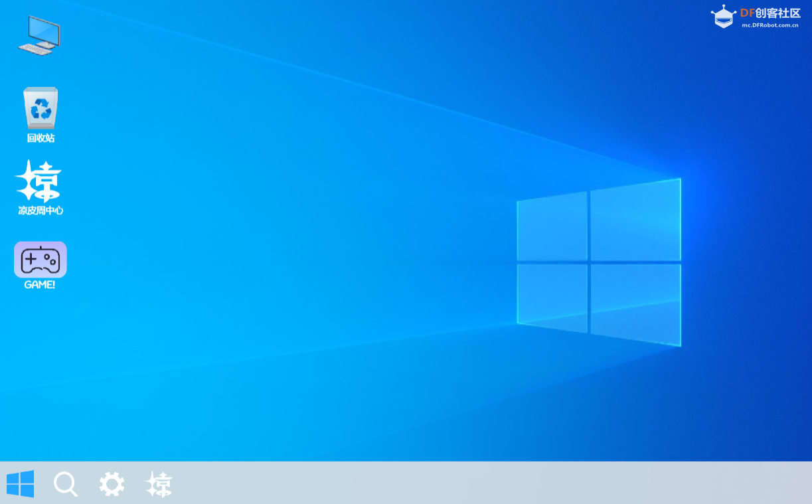Image resolution: width=812 pixels, height=504 pixels.
Task: Select the 回收站 label text
Action: click(41, 138)
